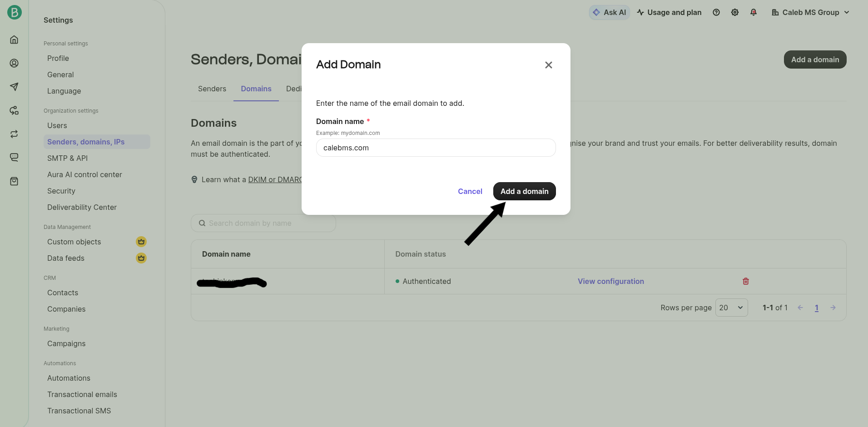The width and height of the screenshot is (868, 427).
Task: Open Deliverability Center
Action: 82,207
